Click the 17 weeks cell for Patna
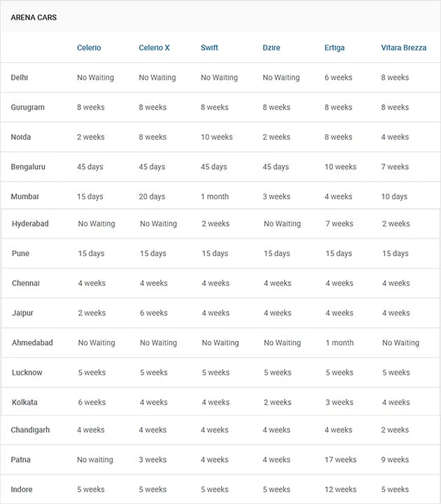 coord(340,459)
